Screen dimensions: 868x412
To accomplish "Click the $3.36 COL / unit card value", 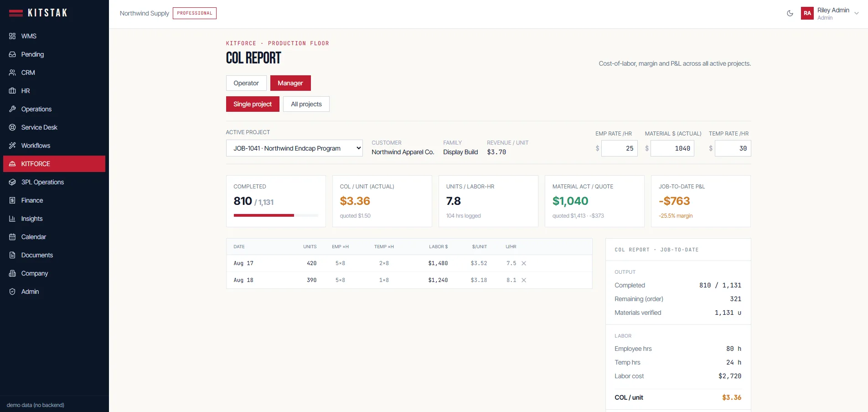I will (x=355, y=201).
